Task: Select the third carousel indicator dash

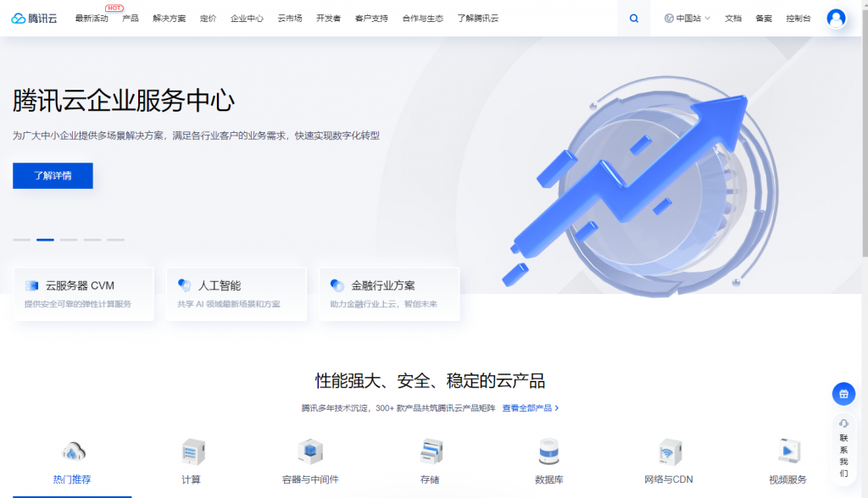Action: pos(69,240)
